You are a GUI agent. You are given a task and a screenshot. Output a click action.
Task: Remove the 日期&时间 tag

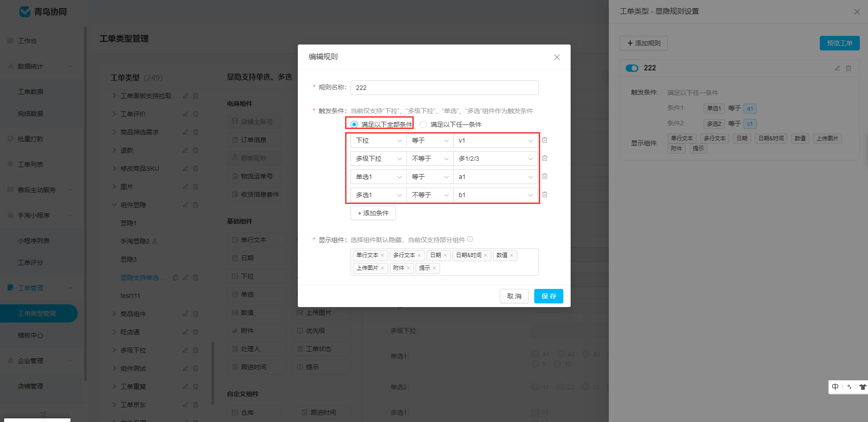[x=486, y=255]
